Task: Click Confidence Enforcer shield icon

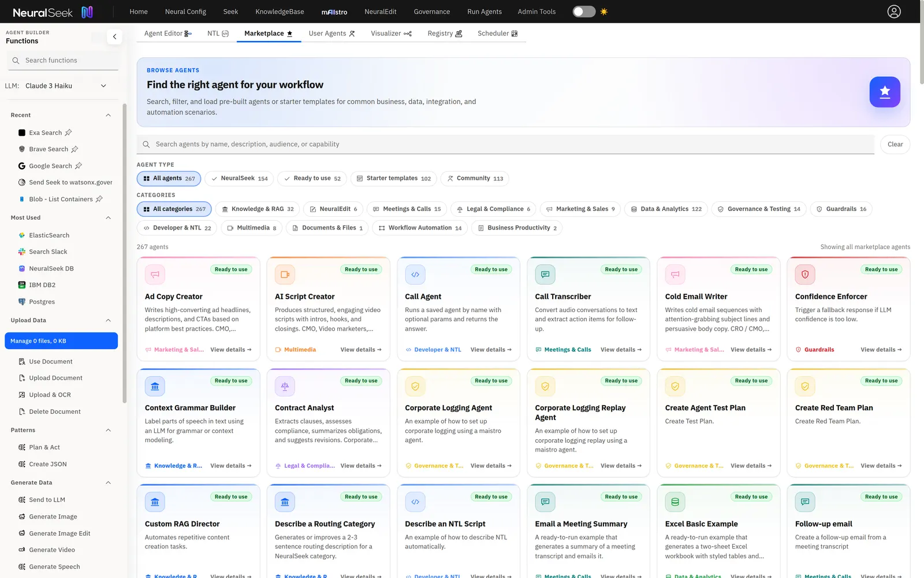Action: (x=805, y=275)
